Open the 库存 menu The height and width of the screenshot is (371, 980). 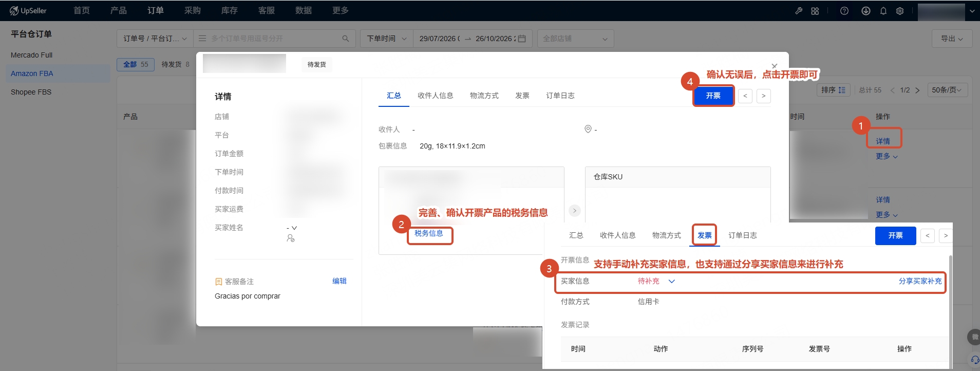tap(230, 11)
